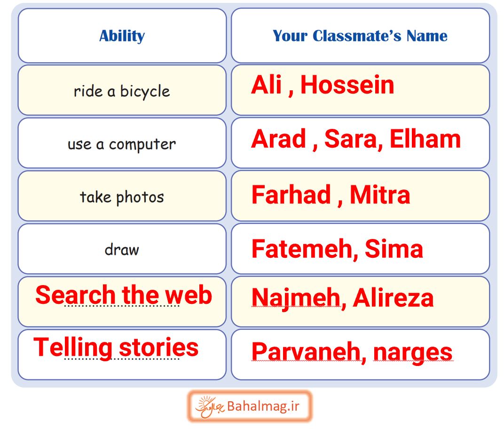Click the Your Classmate's Name header
This screenshot has width=504, height=437.
point(360,36)
